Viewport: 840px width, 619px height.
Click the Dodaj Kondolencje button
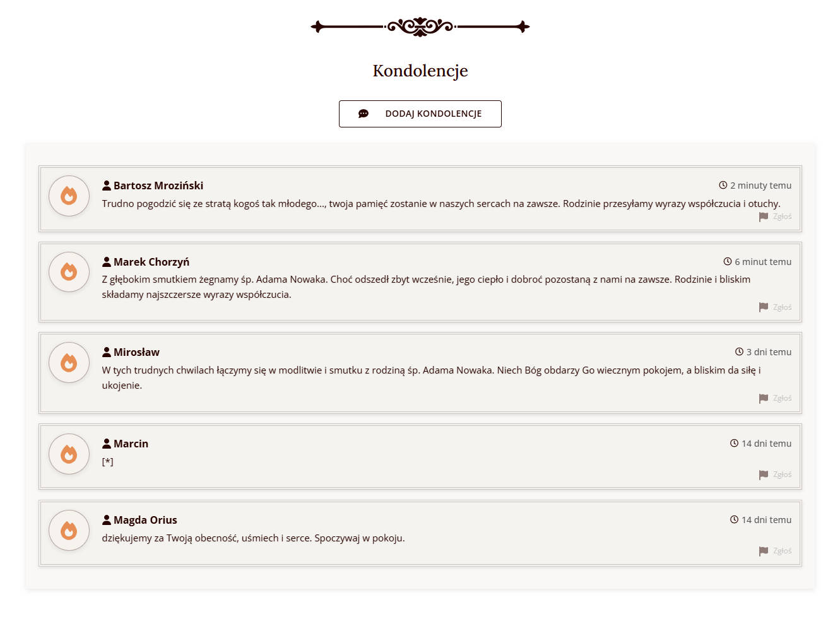point(420,114)
